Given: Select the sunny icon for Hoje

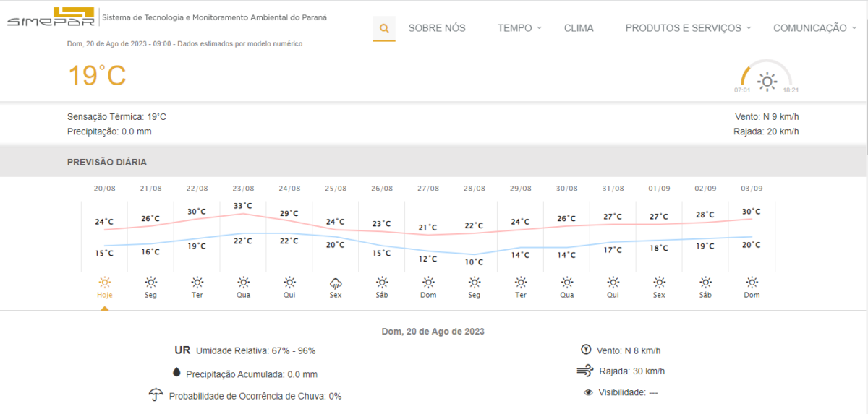Looking at the screenshot, I should tap(105, 283).
